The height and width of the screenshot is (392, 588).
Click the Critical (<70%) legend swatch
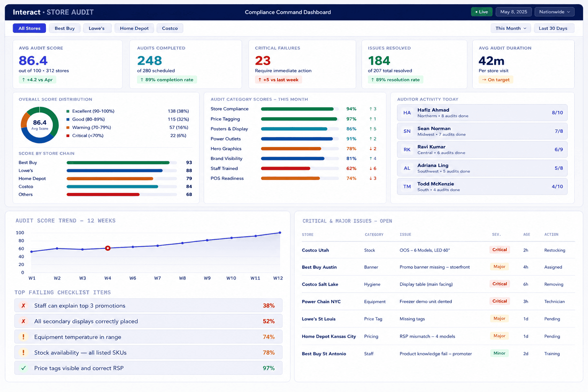tap(68, 136)
